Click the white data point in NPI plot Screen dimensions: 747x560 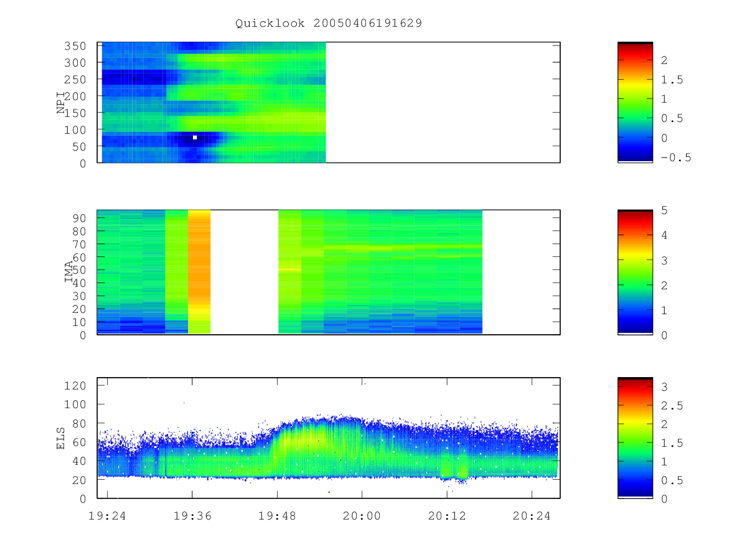click(195, 138)
